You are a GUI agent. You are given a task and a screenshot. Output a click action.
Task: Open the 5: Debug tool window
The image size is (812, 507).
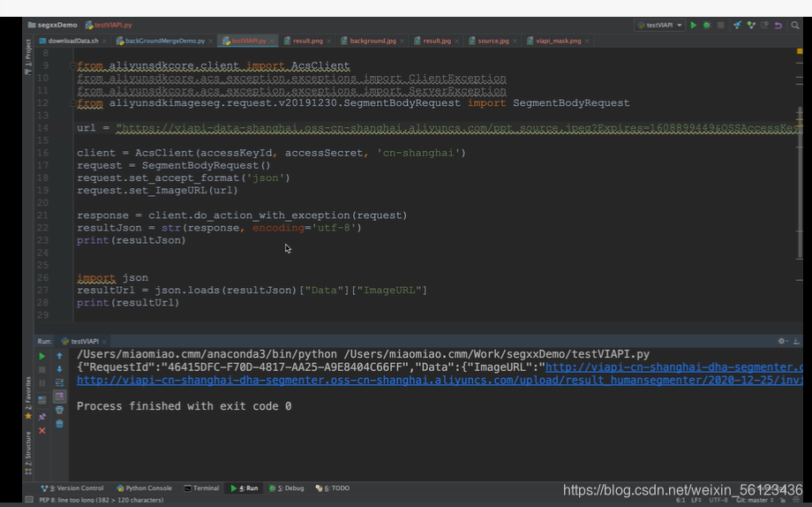pyautogui.click(x=286, y=488)
